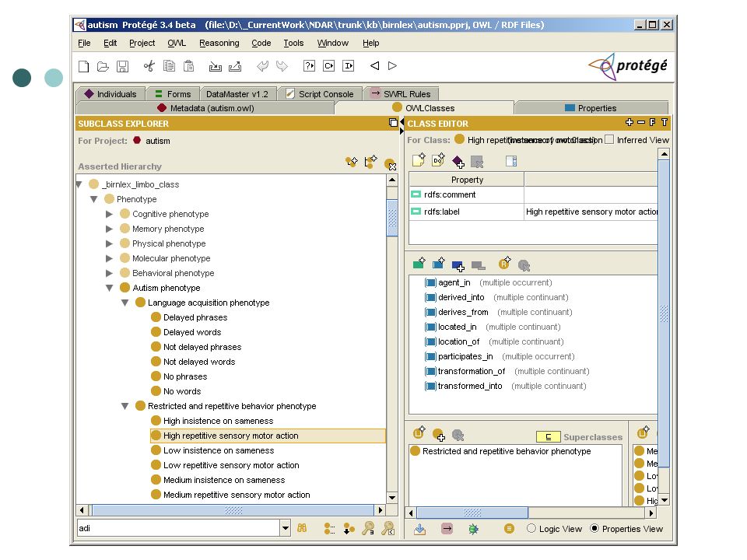
Task: Open the Script Console tab
Action: point(320,94)
